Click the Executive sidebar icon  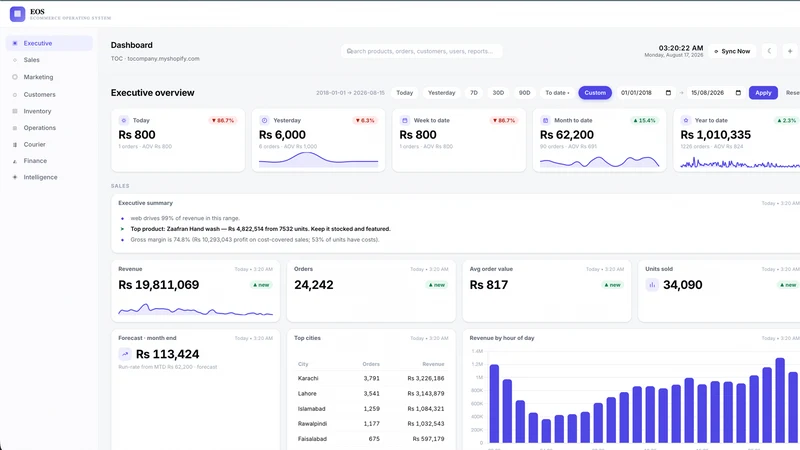(x=15, y=43)
